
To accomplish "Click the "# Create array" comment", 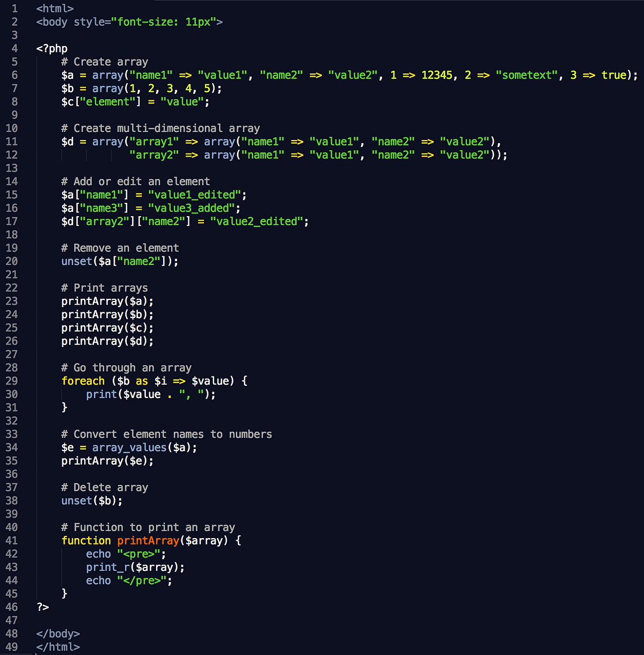I will 105,62.
